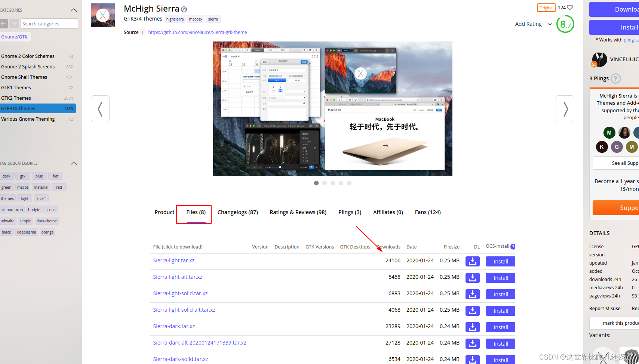
Task: Filter by the dark tag
Action: (6, 176)
